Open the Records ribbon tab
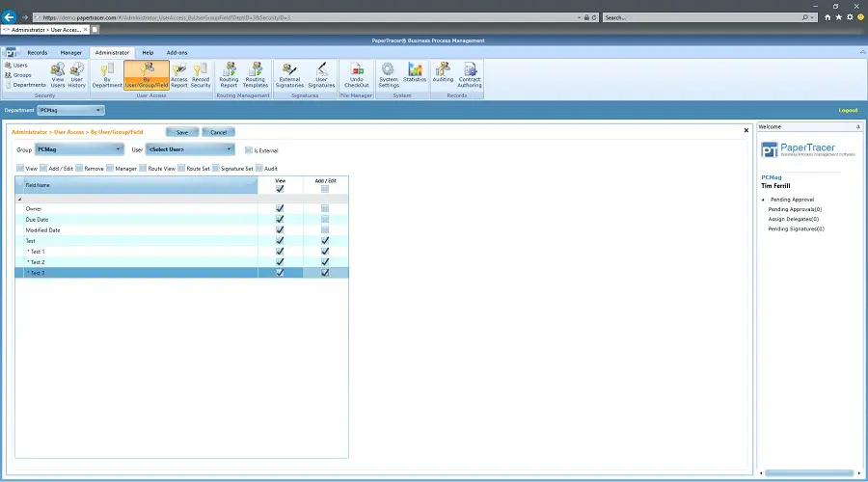The height and width of the screenshot is (482, 868). [37, 53]
